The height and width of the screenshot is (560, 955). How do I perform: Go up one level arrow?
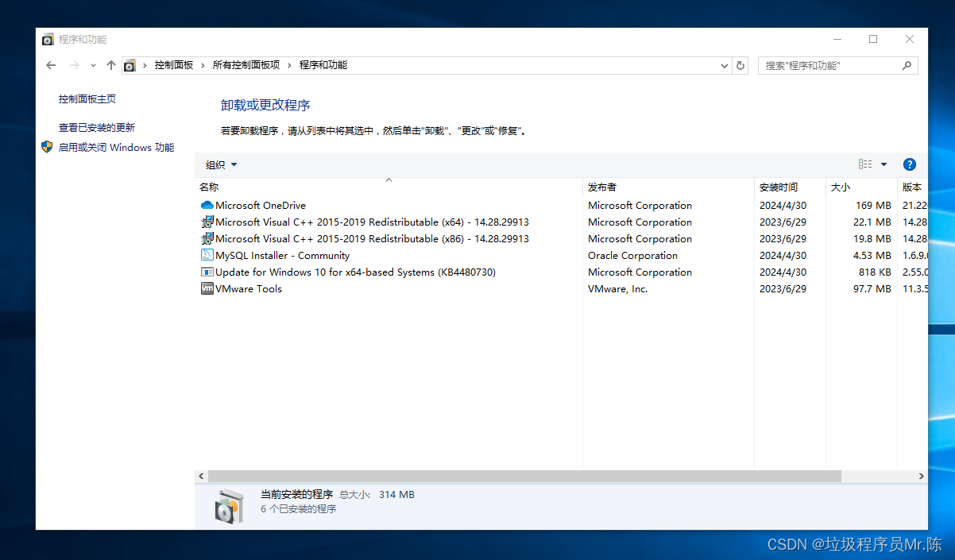pyautogui.click(x=111, y=65)
